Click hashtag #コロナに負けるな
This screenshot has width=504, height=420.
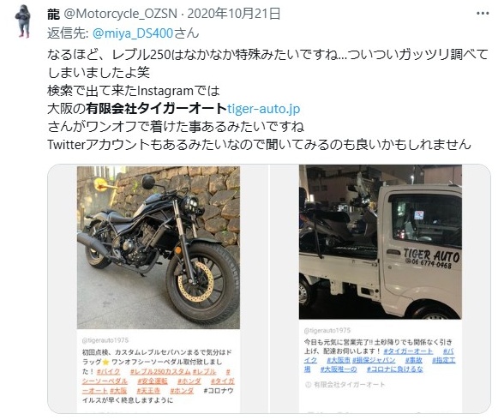click(394, 369)
